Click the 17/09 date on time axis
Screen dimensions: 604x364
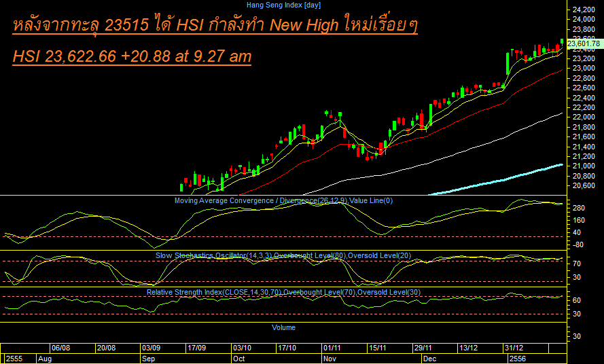click(x=196, y=348)
